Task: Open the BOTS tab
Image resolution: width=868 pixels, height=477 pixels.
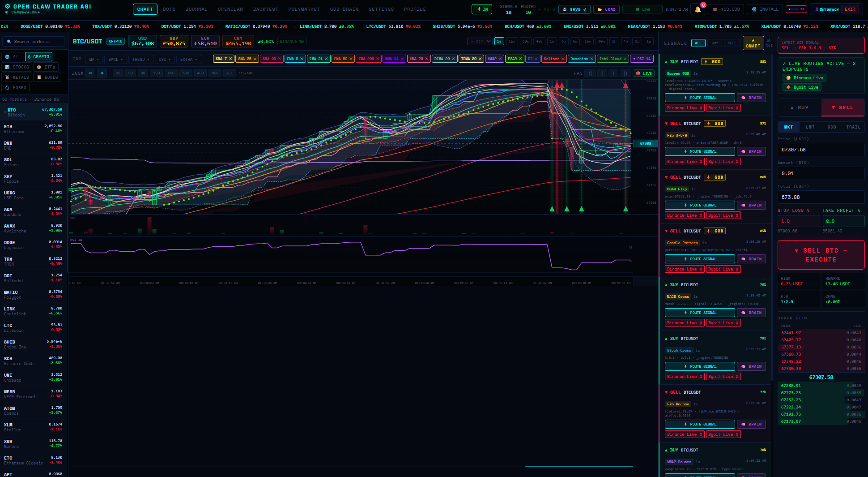Action: click(169, 9)
